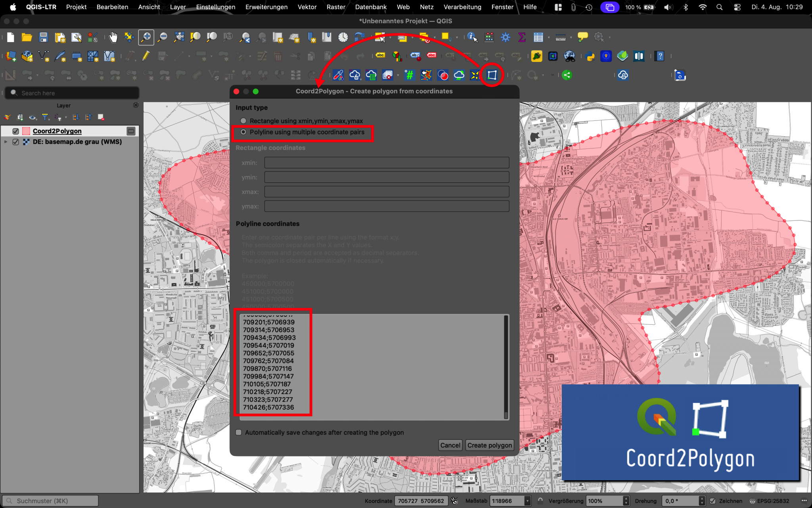Open the Raster menu
The width and height of the screenshot is (812, 508).
pyautogui.click(x=336, y=7)
